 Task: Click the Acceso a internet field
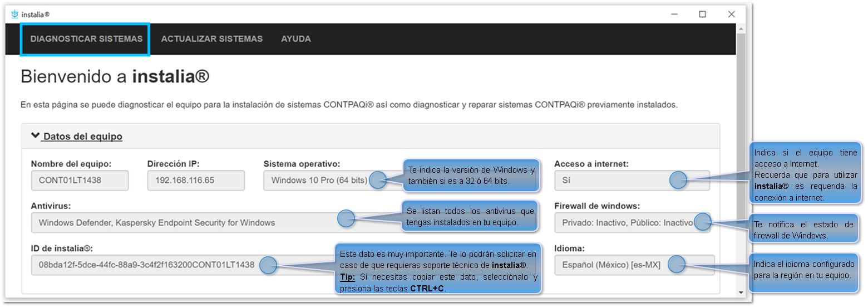click(632, 181)
